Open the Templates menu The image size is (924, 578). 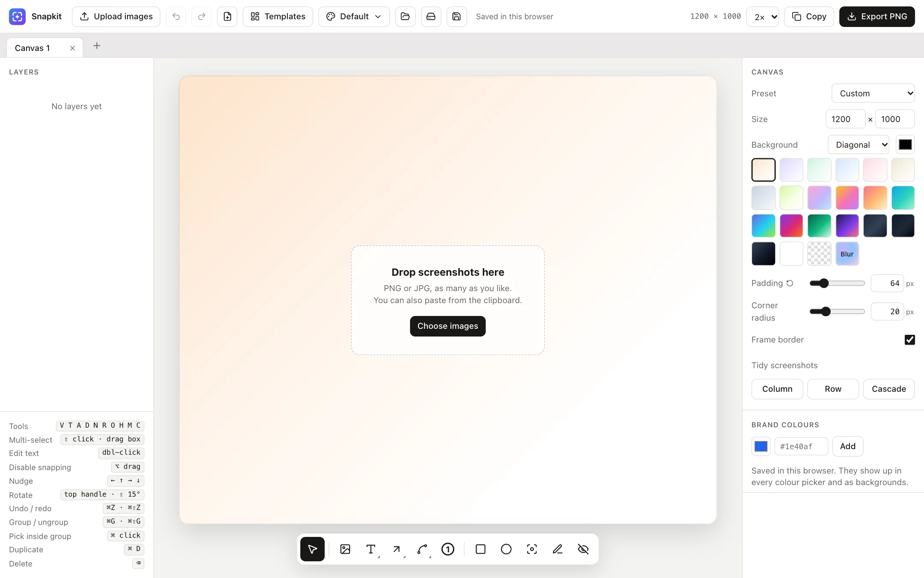click(x=278, y=16)
